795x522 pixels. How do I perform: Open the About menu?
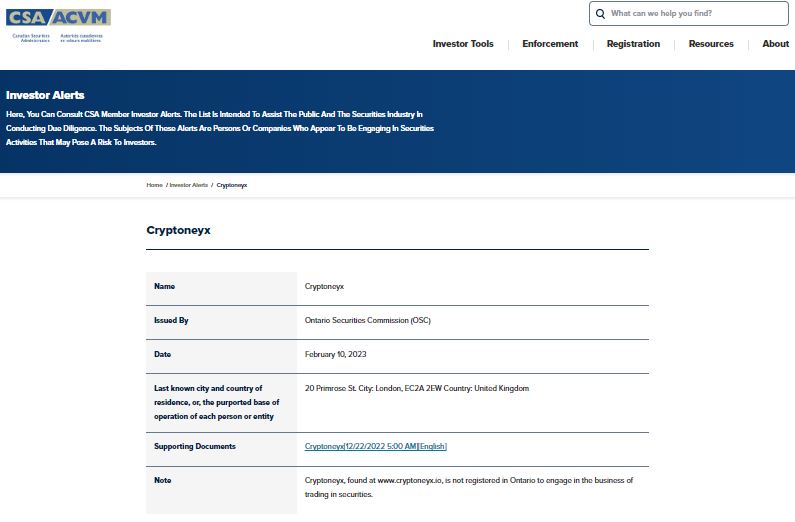pyautogui.click(x=775, y=44)
